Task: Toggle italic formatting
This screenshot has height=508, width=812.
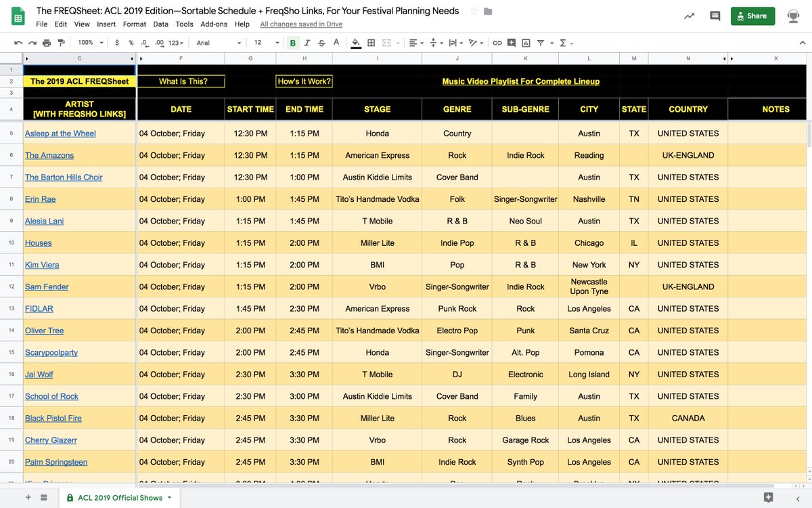Action: point(307,43)
